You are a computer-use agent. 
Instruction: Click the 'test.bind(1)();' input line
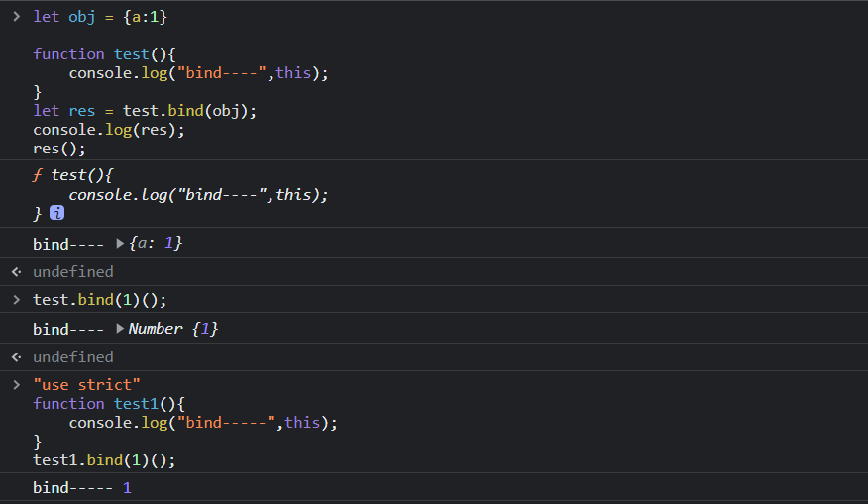tap(100, 300)
